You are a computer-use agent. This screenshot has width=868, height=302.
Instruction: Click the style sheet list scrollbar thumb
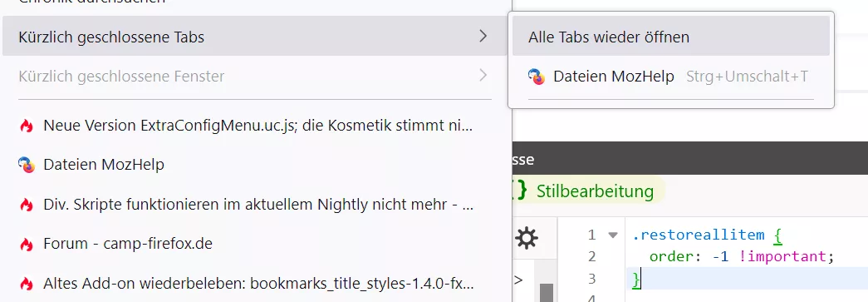[547, 293]
